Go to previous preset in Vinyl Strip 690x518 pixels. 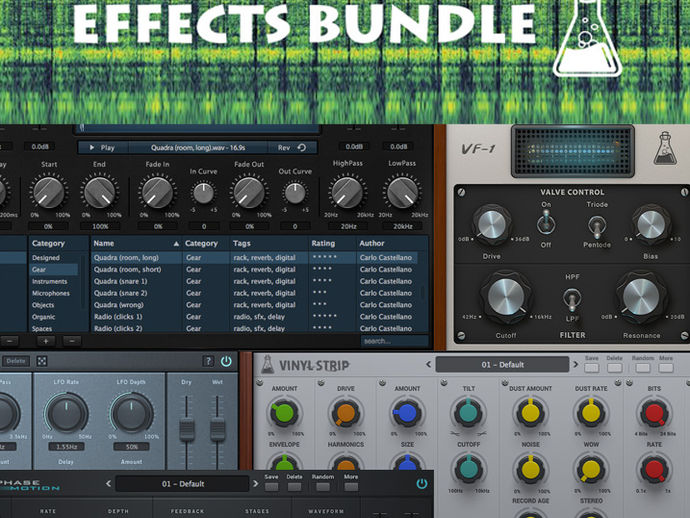click(428, 364)
